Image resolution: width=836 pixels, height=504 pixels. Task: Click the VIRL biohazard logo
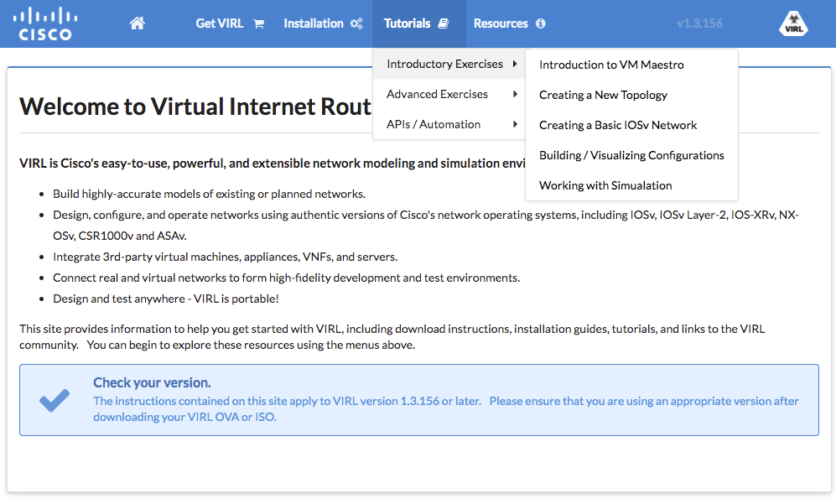pos(793,23)
